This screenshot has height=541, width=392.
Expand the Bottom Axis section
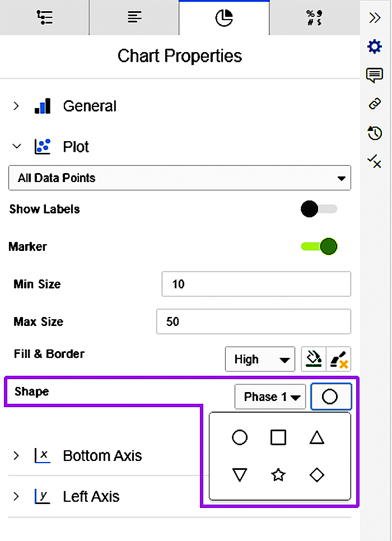(16, 456)
